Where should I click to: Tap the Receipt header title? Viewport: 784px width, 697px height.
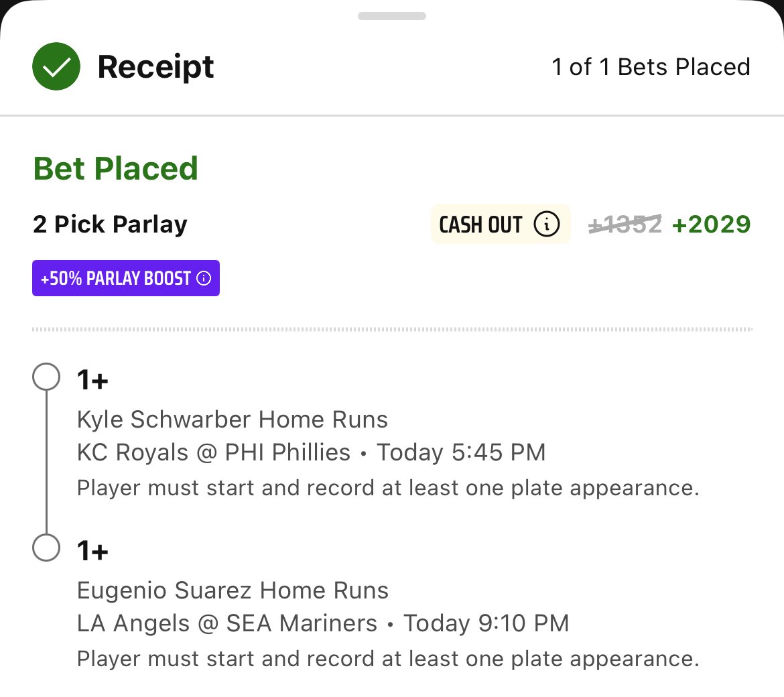(155, 67)
